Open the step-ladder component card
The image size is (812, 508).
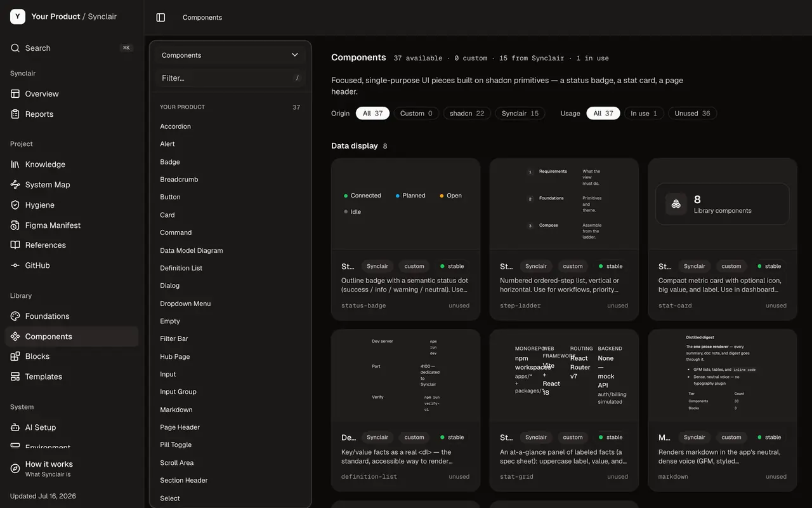tap(564, 239)
